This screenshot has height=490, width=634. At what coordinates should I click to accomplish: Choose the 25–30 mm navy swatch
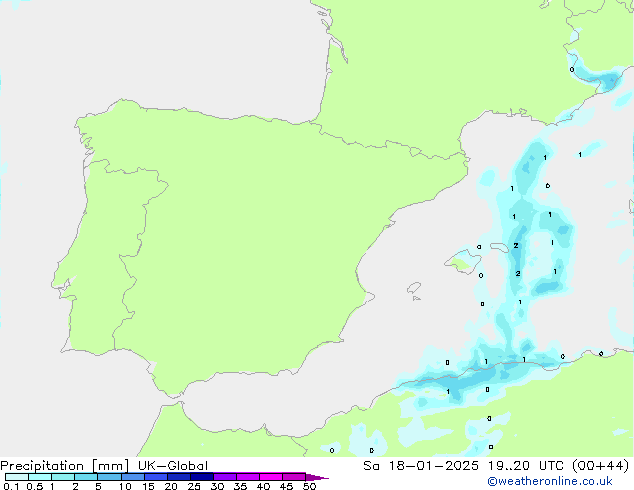pyautogui.click(x=202, y=477)
